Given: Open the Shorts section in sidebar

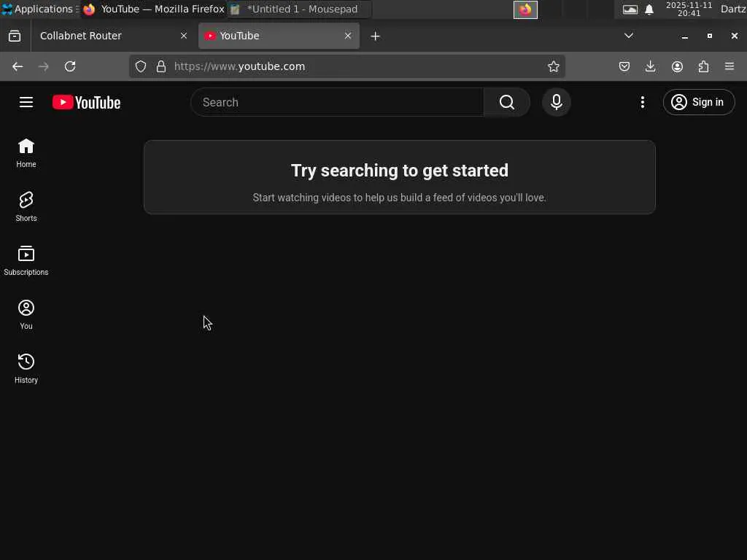Looking at the screenshot, I should tap(26, 206).
